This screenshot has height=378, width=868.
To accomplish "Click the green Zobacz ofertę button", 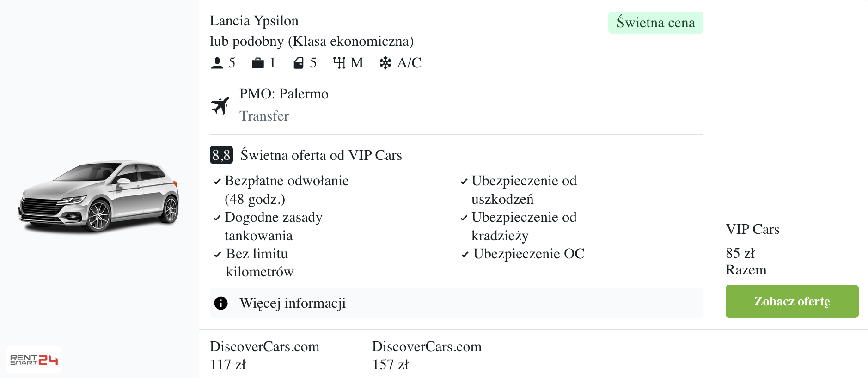I will pos(791,301).
